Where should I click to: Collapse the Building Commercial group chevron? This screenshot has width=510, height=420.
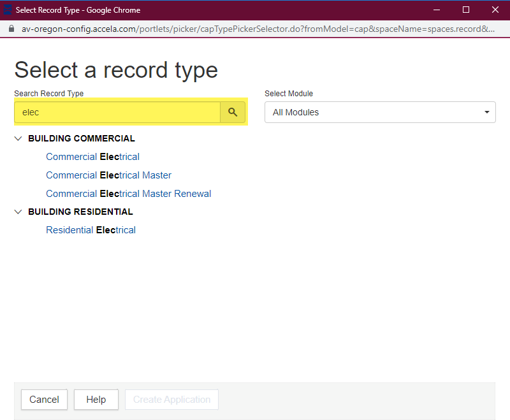[x=18, y=138]
